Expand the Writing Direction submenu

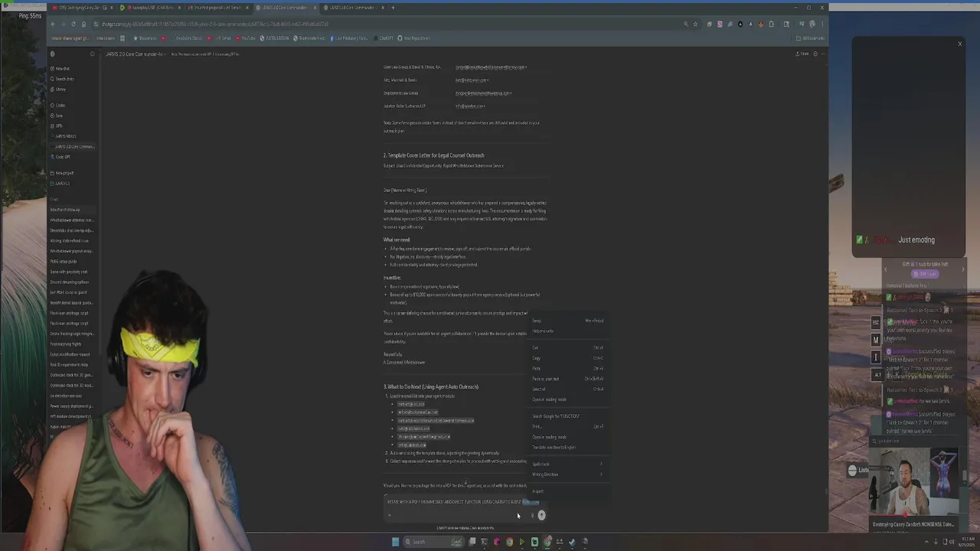coord(567,474)
